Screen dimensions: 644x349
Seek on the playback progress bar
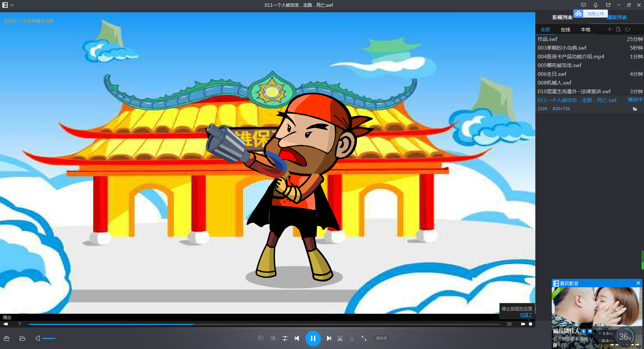tap(264, 324)
